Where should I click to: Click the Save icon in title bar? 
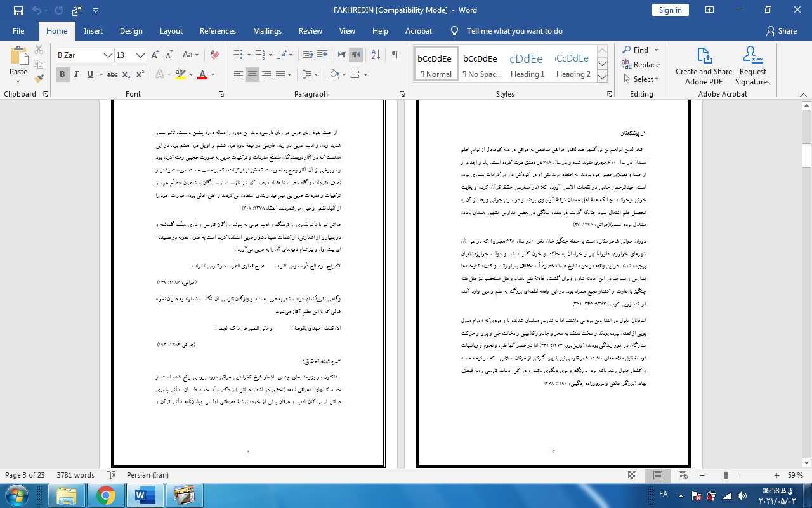(18, 10)
